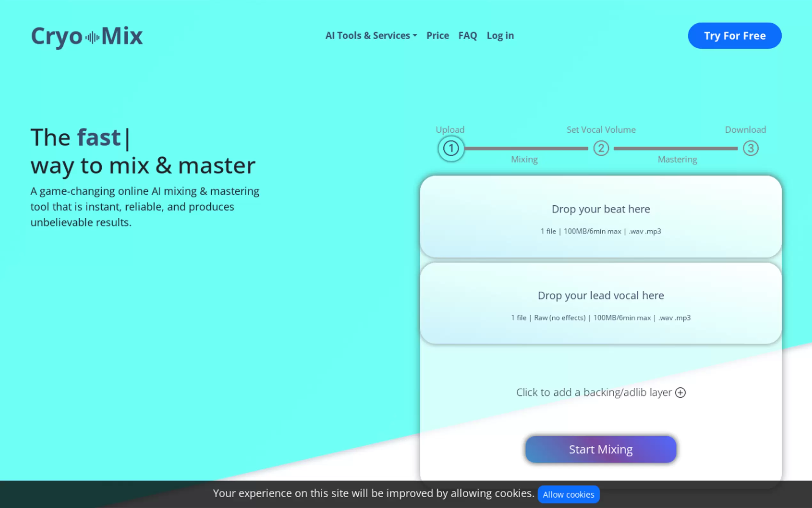Click the Mastering progress bar segment
The width and height of the screenshot is (812, 508).
(x=675, y=148)
